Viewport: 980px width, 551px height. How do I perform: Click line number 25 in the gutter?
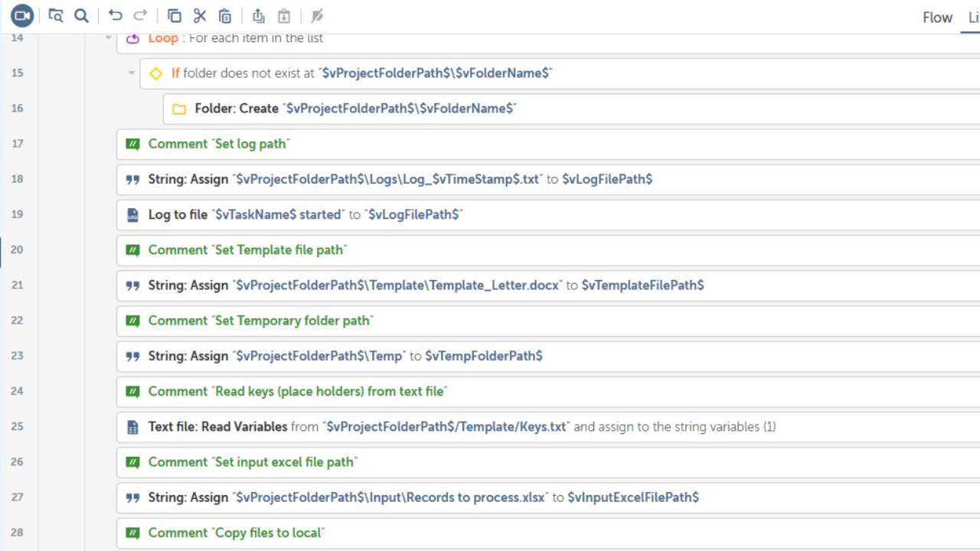coord(18,426)
